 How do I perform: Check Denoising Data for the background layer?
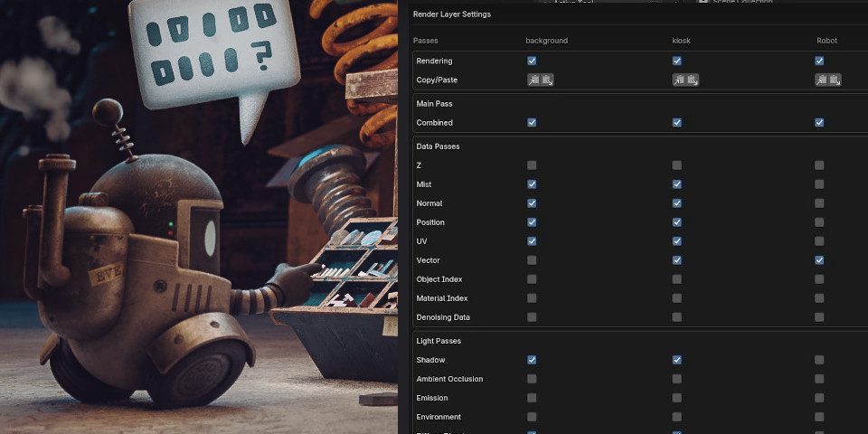pos(532,317)
